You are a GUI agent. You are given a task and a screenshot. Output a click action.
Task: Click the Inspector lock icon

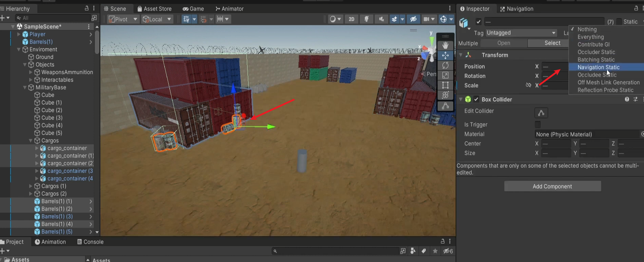click(636, 8)
